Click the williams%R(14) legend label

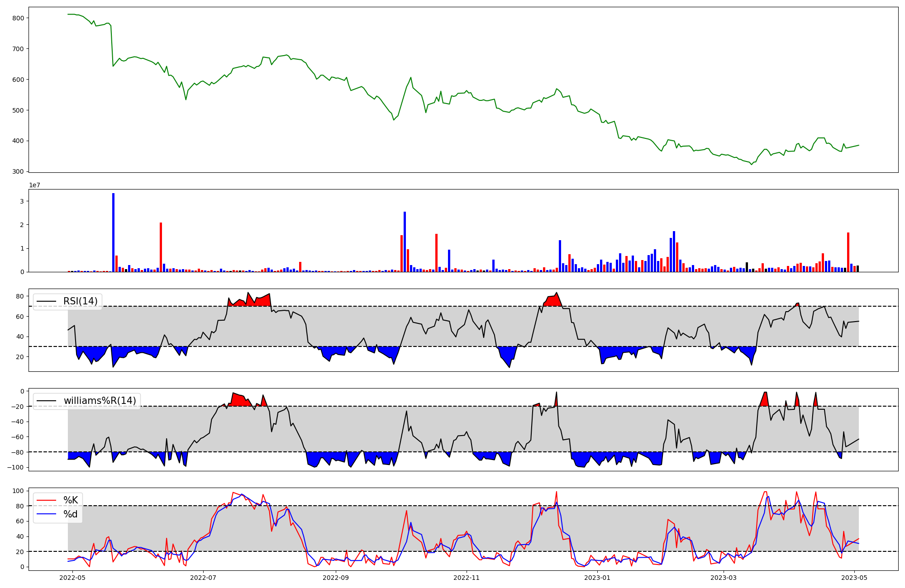point(100,401)
